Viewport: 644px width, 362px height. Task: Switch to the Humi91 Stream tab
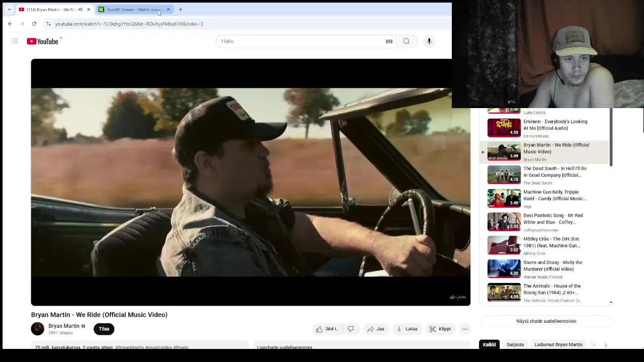point(134,10)
